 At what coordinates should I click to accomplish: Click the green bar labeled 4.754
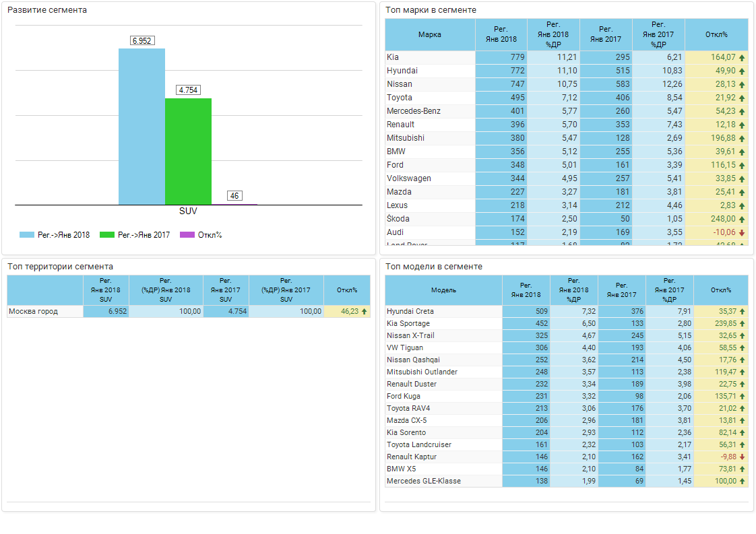[188, 152]
